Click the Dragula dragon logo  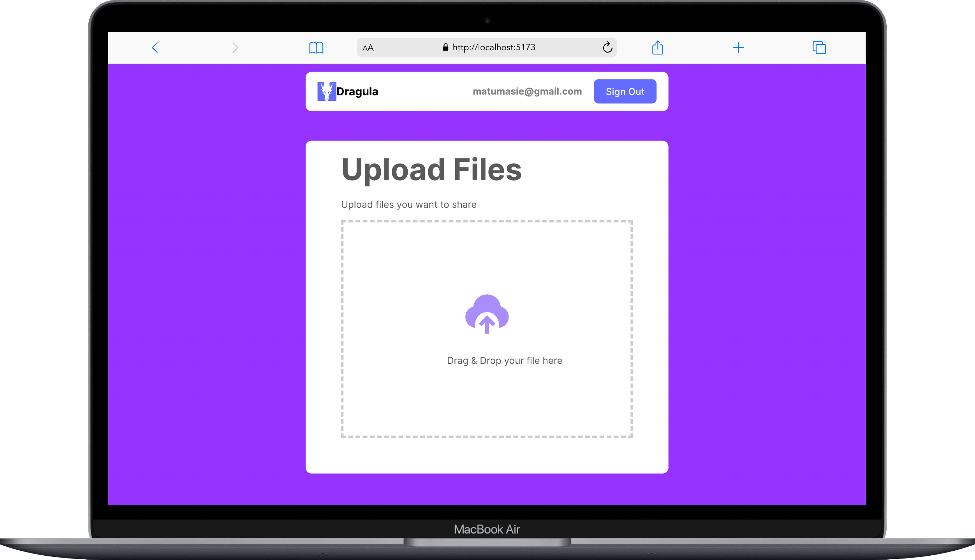click(x=327, y=91)
